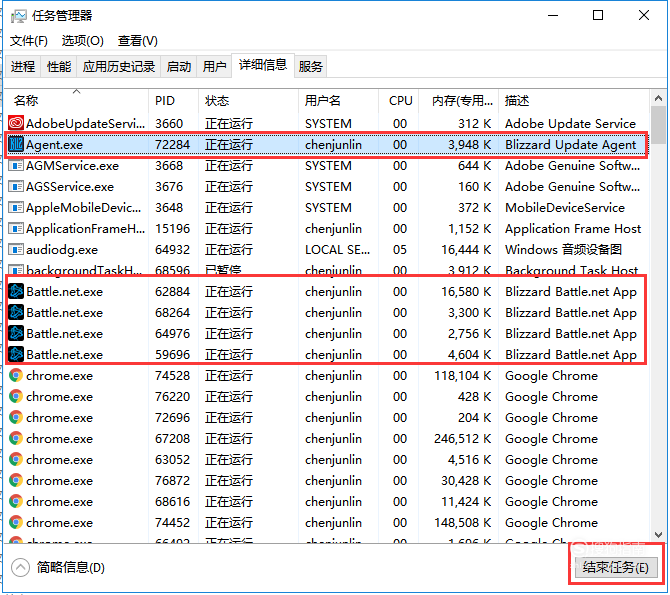Screen dimensions: 670x595
Task: Click the AGSService.exe process icon
Action: point(16,186)
